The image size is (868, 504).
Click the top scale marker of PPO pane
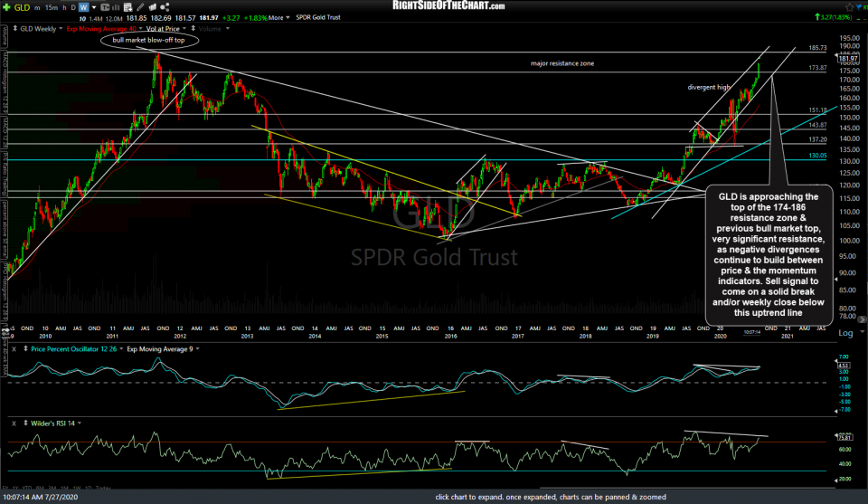[x=836, y=361]
